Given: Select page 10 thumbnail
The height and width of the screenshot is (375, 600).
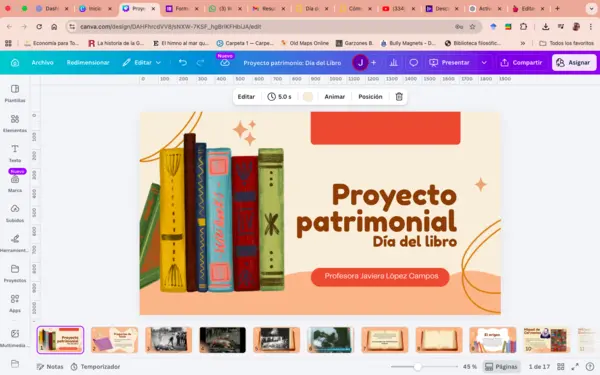Looking at the screenshot, I should [546, 339].
